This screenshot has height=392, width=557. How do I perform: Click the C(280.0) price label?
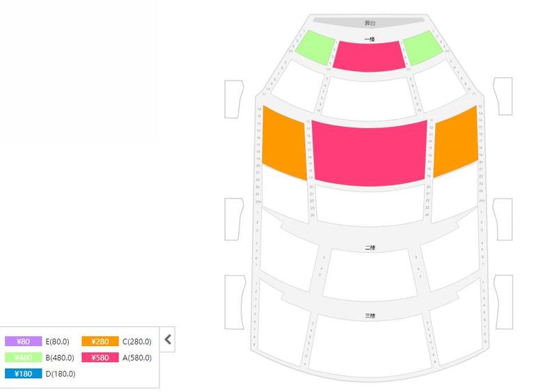coord(136,342)
